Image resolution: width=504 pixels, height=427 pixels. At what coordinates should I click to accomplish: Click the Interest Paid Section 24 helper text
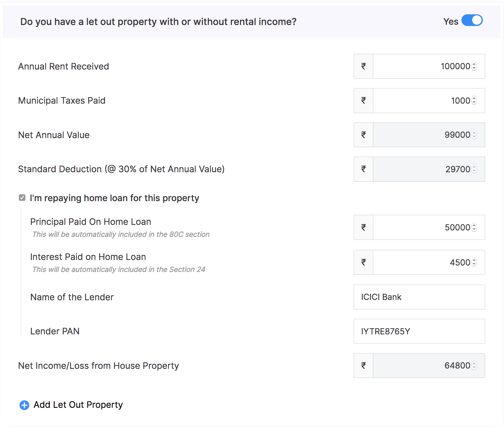click(118, 269)
